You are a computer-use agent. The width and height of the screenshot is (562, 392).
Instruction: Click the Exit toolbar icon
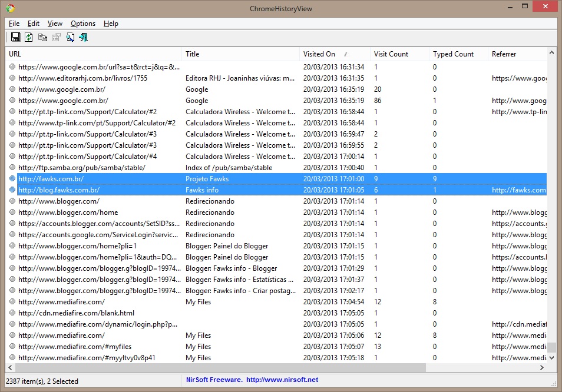pos(84,37)
